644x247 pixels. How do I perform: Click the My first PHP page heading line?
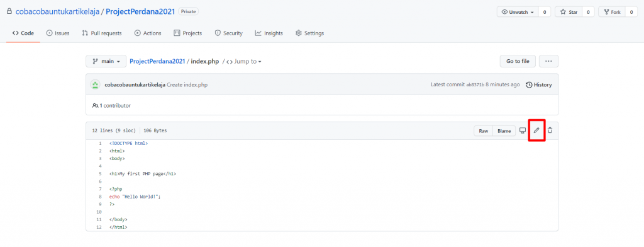pyautogui.click(x=143, y=174)
